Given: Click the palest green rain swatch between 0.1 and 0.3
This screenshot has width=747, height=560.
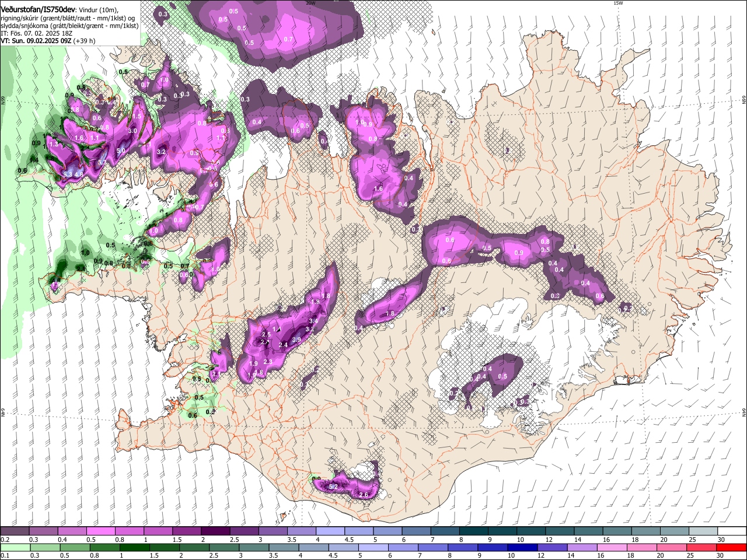Looking at the screenshot, I should pos(15,547).
